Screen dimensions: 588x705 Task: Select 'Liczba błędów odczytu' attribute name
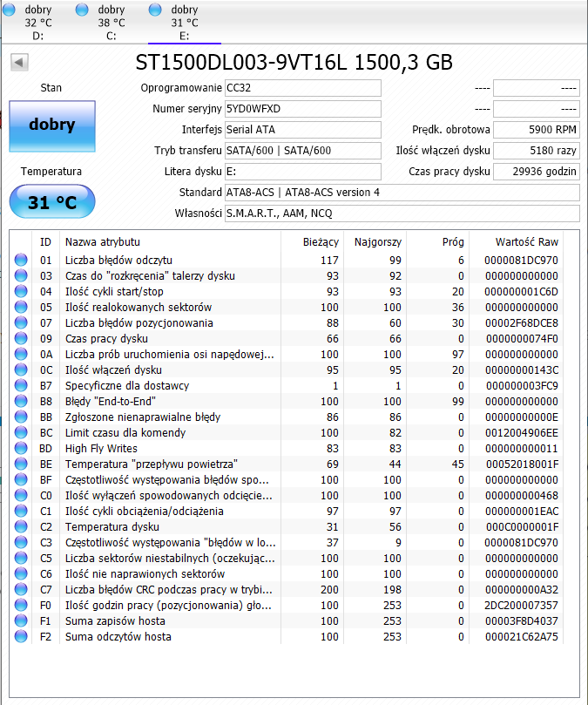(x=118, y=261)
